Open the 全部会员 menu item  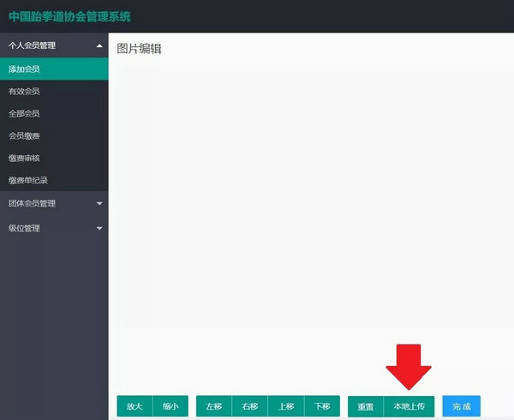click(54, 113)
